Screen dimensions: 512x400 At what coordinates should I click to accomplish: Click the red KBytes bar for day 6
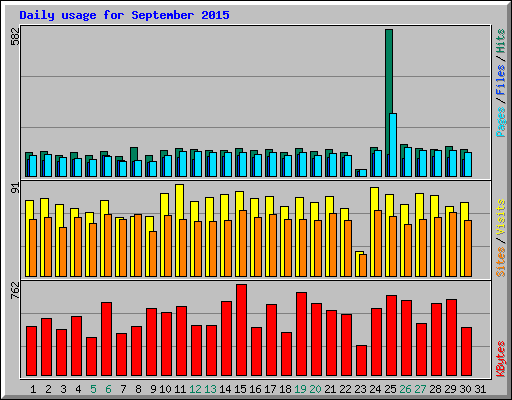[x=106, y=339]
